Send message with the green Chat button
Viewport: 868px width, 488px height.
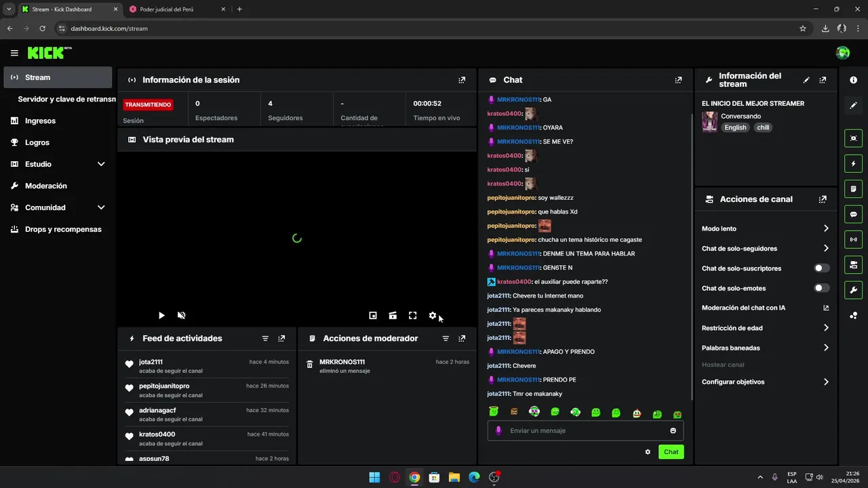pyautogui.click(x=671, y=452)
